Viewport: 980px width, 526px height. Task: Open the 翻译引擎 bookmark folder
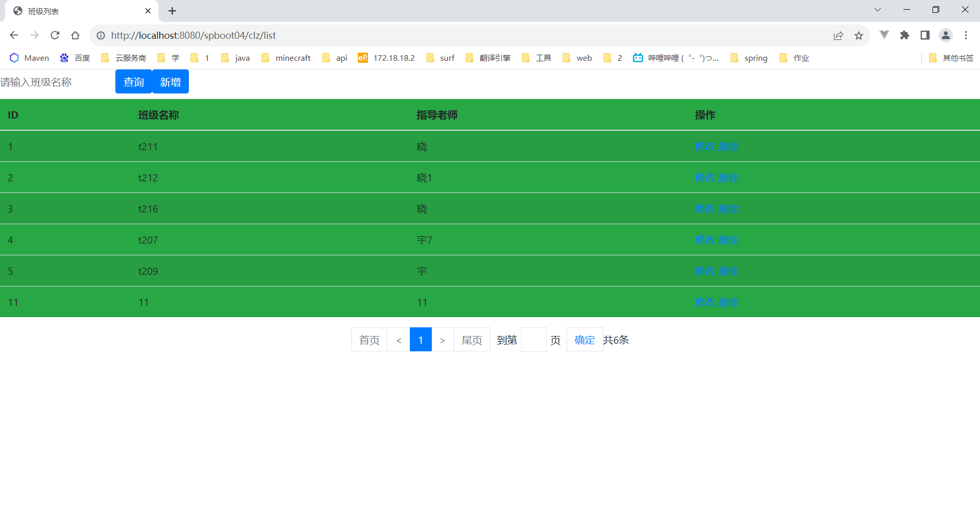pyautogui.click(x=488, y=58)
